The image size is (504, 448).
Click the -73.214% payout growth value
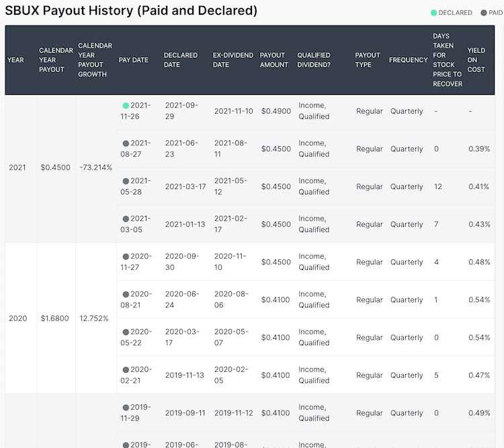pos(96,167)
